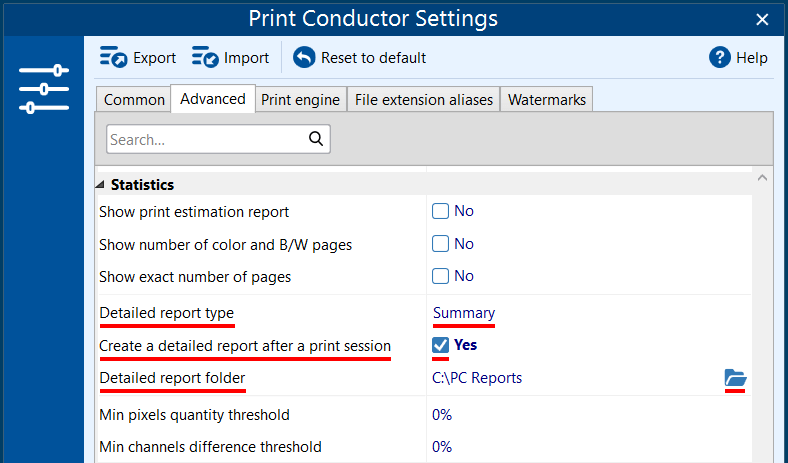The height and width of the screenshot is (463, 788).
Task: Select Min channels difference threshold label
Action: pyautogui.click(x=211, y=446)
